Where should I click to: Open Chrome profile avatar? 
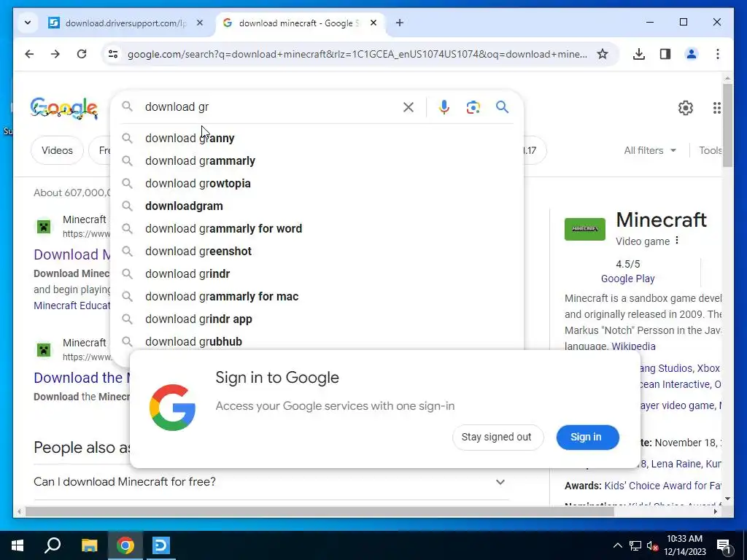[x=692, y=54]
